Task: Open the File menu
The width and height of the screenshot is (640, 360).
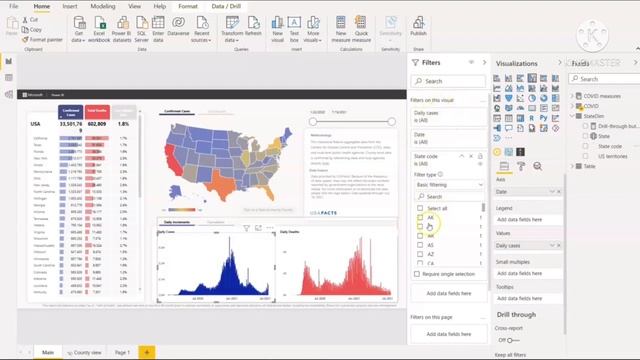Action: click(x=13, y=6)
